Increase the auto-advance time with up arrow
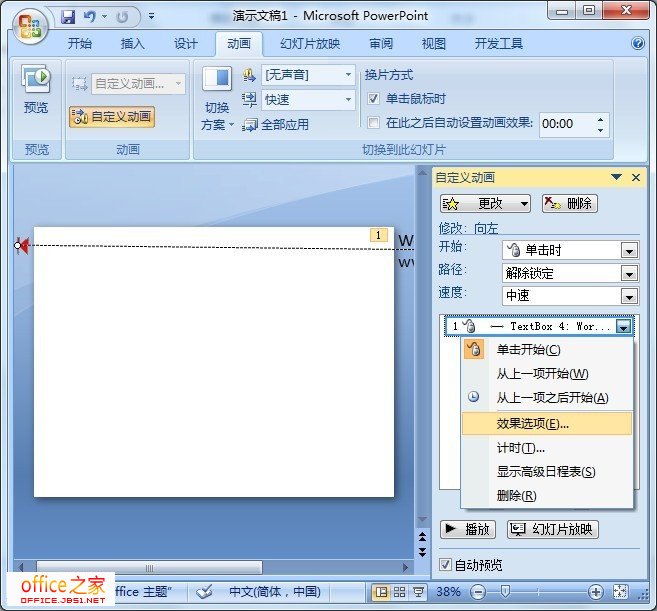The width and height of the screenshot is (657, 611). coord(600,119)
